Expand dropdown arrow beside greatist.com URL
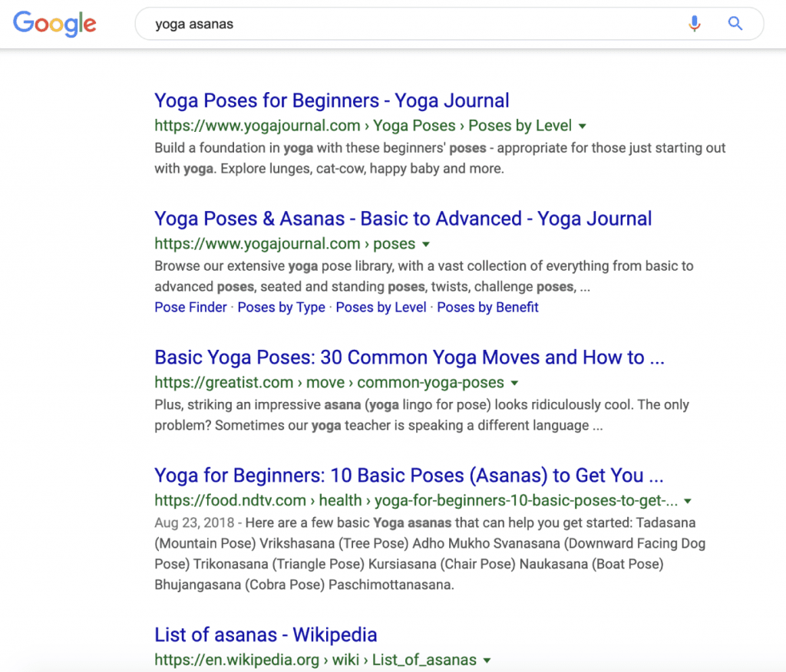The height and width of the screenshot is (672, 786). (514, 384)
